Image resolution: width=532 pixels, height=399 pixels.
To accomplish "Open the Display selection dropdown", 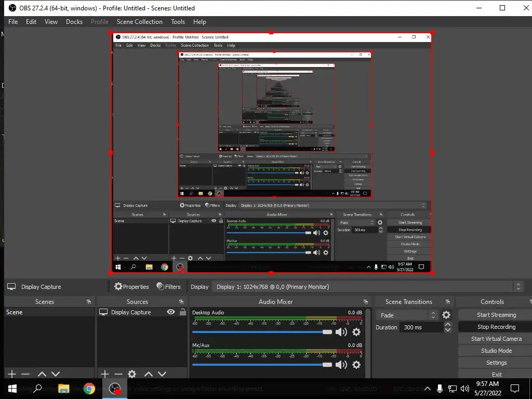I will [368, 287].
